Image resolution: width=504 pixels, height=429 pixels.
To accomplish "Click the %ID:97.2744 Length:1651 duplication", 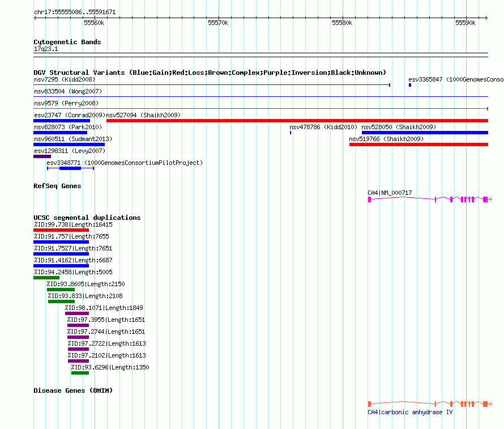I will click(78, 337).
